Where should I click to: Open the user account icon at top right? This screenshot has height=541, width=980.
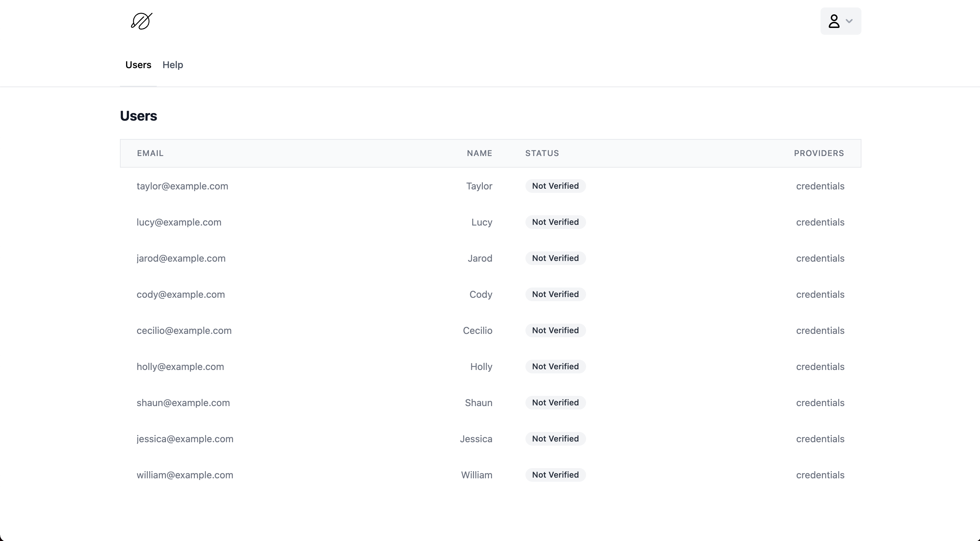pos(840,21)
